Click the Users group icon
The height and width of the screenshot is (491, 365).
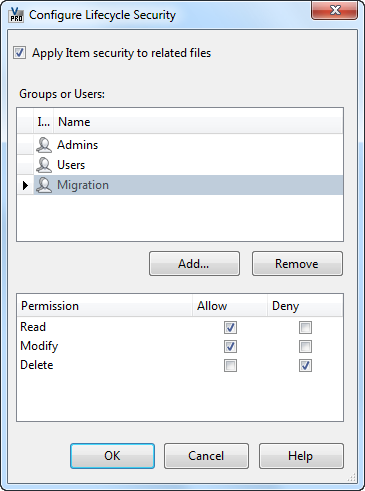44,165
